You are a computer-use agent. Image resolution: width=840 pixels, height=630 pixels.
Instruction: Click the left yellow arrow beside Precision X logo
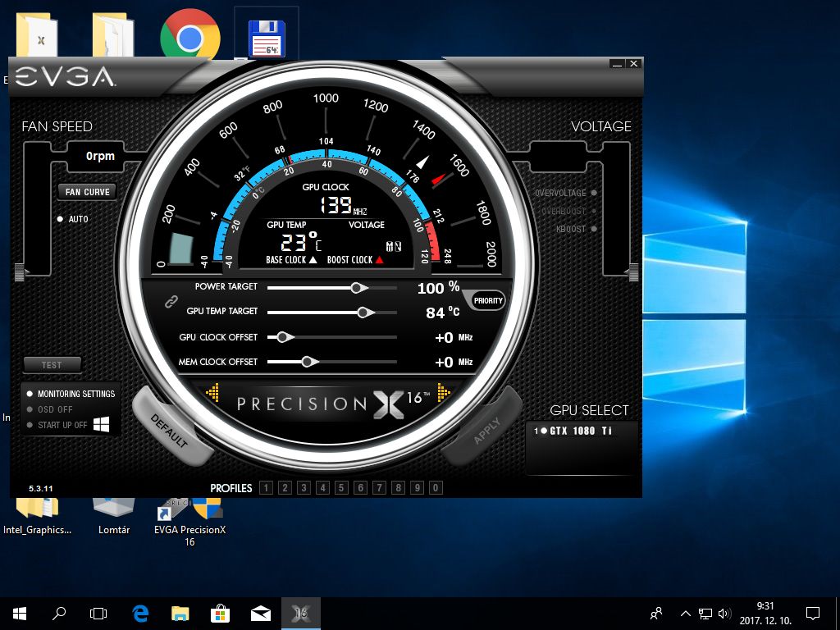coord(213,392)
